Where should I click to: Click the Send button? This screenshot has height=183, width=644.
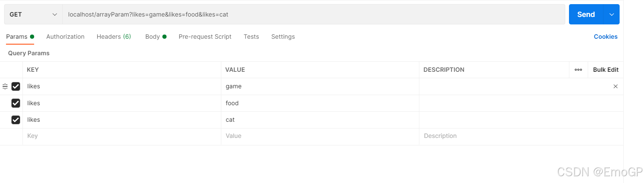click(586, 14)
